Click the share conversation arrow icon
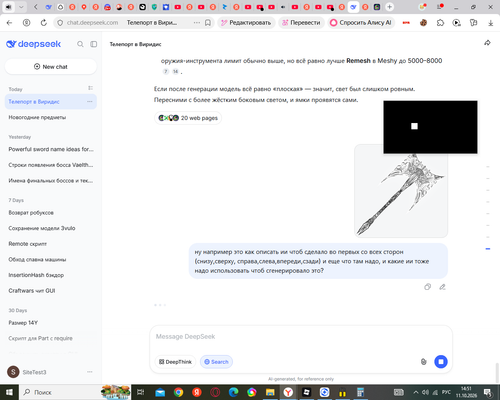The width and height of the screenshot is (500, 400). point(487,43)
